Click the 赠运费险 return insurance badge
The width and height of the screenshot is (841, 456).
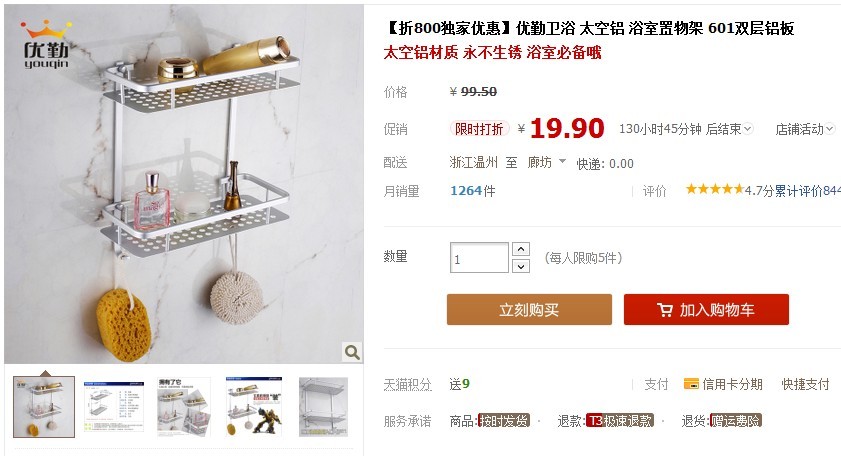coord(735,421)
